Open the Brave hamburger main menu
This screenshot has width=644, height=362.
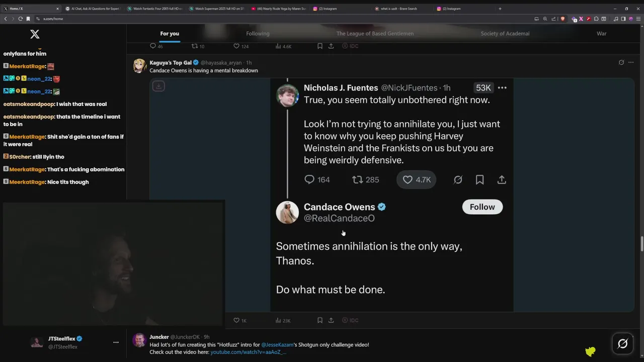coord(638,19)
